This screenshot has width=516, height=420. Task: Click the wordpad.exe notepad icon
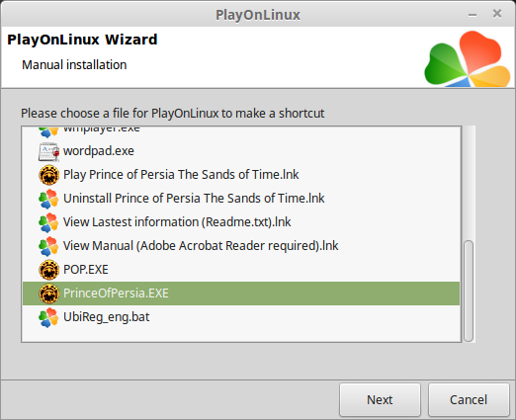(x=48, y=151)
